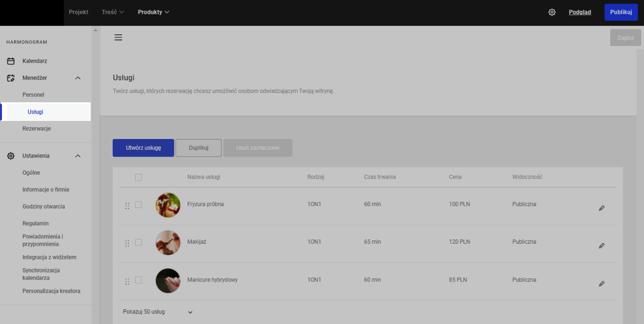The height and width of the screenshot is (324, 644).
Task: Click Usuń zaznaczone button
Action: 258,148
